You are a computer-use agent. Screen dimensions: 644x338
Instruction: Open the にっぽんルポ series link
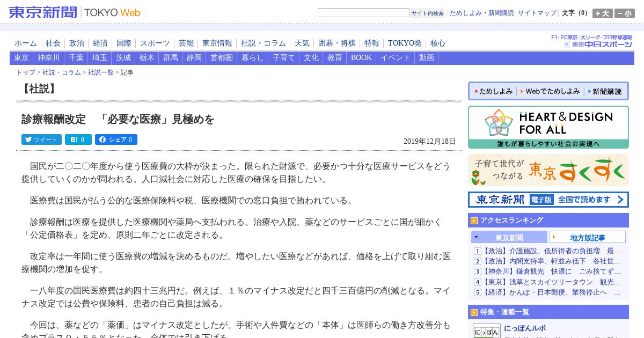click(x=525, y=328)
